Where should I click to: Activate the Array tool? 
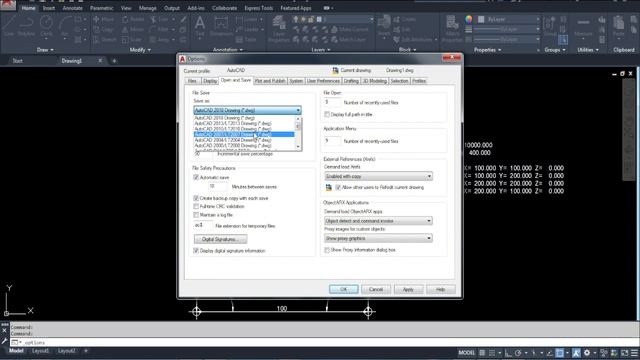point(160,40)
